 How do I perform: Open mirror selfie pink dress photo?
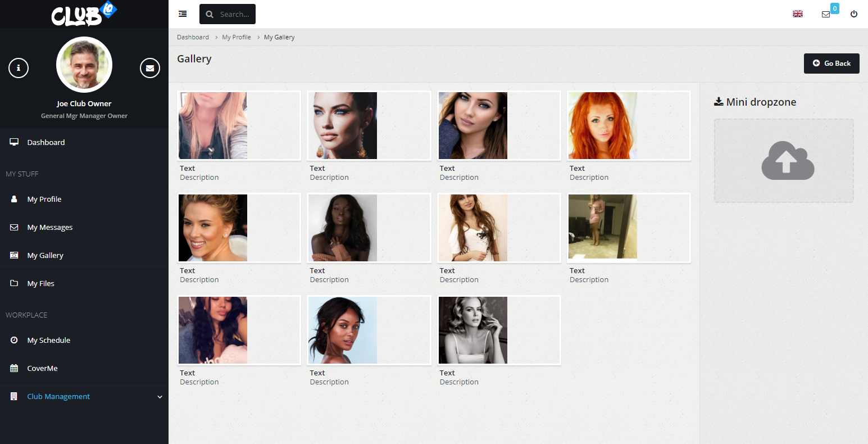pos(603,226)
